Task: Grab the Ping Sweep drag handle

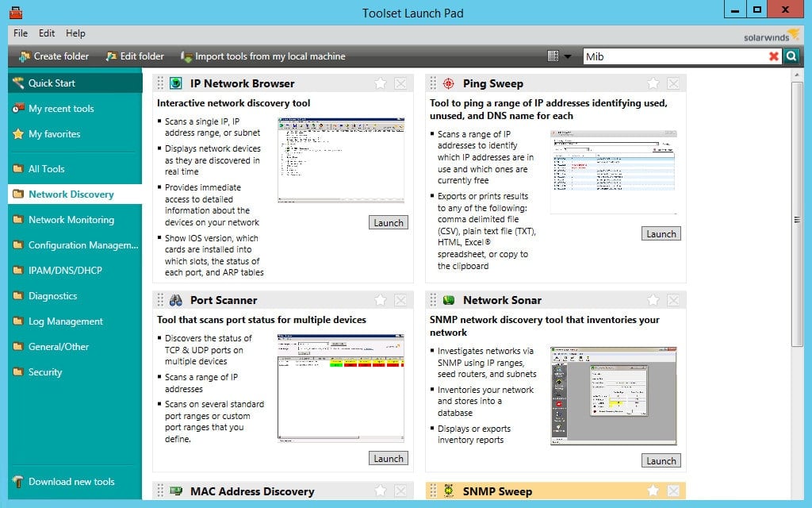Action: click(433, 83)
